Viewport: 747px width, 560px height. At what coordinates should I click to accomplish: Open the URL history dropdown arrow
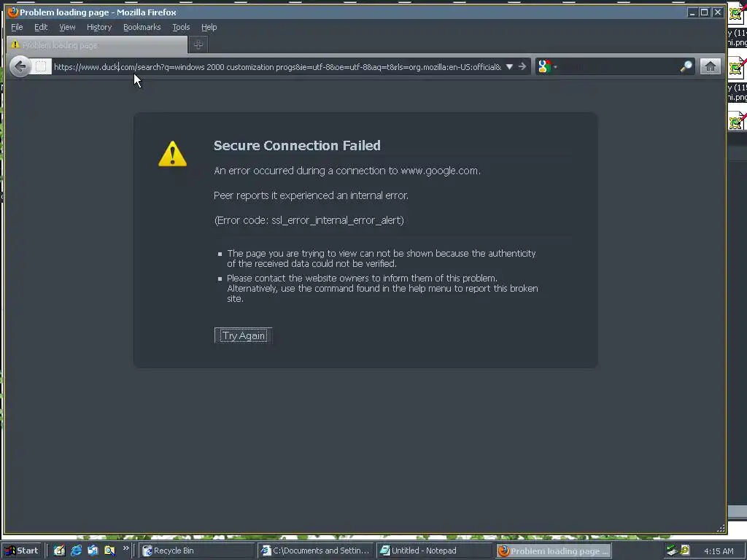click(x=509, y=66)
